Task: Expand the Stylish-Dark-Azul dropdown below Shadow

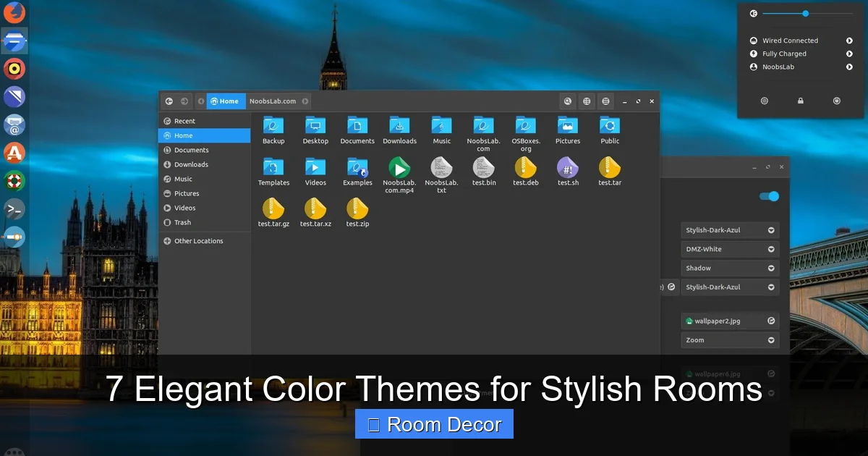Action: point(730,287)
